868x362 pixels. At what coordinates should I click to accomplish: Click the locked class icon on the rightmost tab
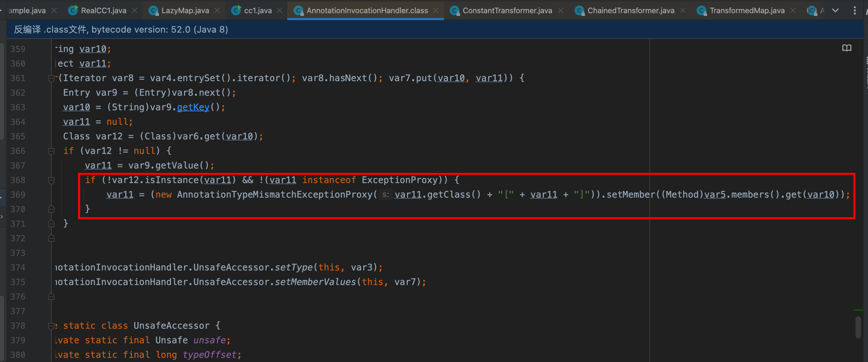[812, 10]
